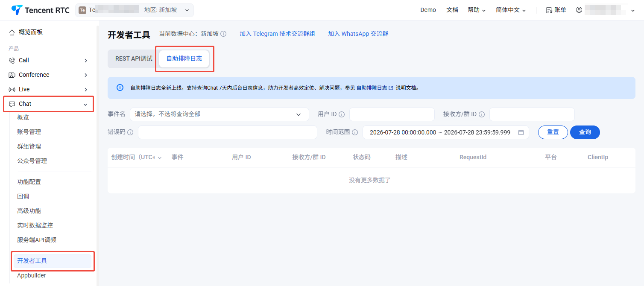
Task: Click the 错误码 help icon
Action: coord(130,132)
